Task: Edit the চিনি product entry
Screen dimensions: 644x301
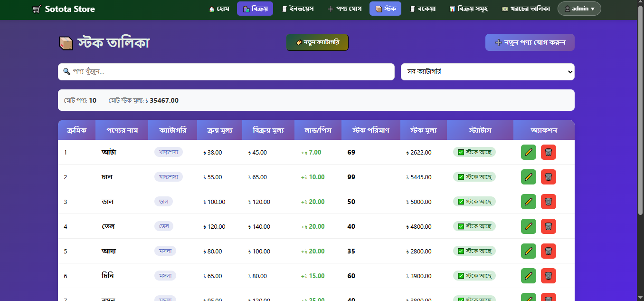Action: click(529, 276)
